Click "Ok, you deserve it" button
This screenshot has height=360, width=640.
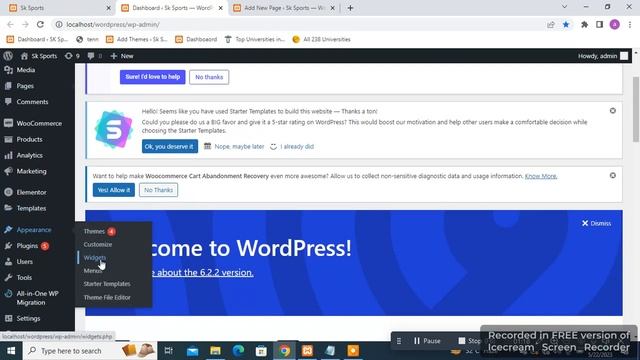click(170, 147)
